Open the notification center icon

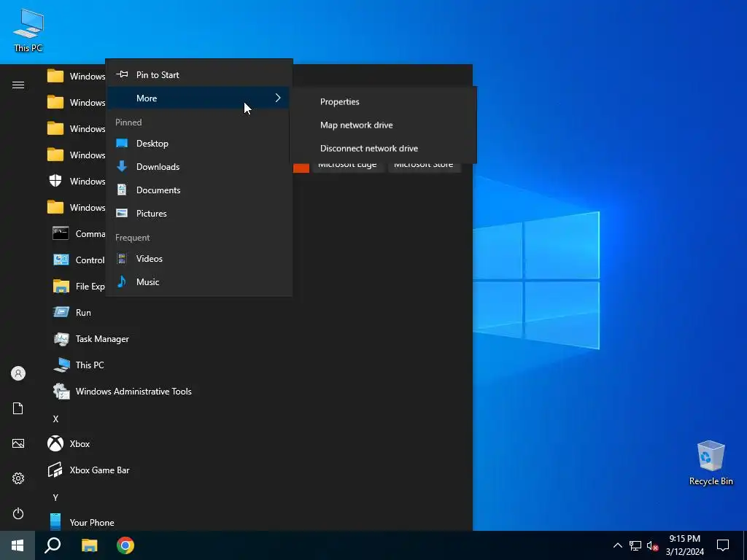723,545
